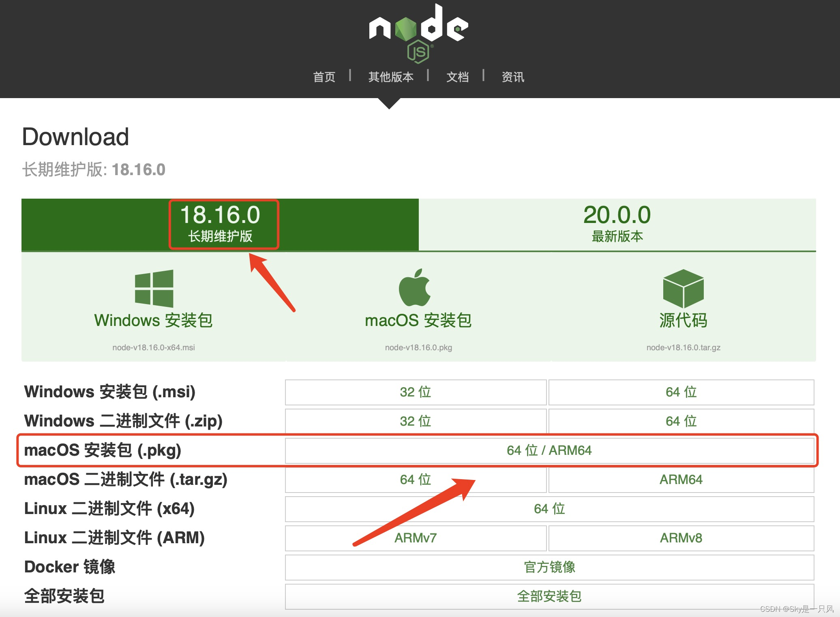Click the Download page heading
This screenshot has height=617, width=840.
(x=75, y=137)
